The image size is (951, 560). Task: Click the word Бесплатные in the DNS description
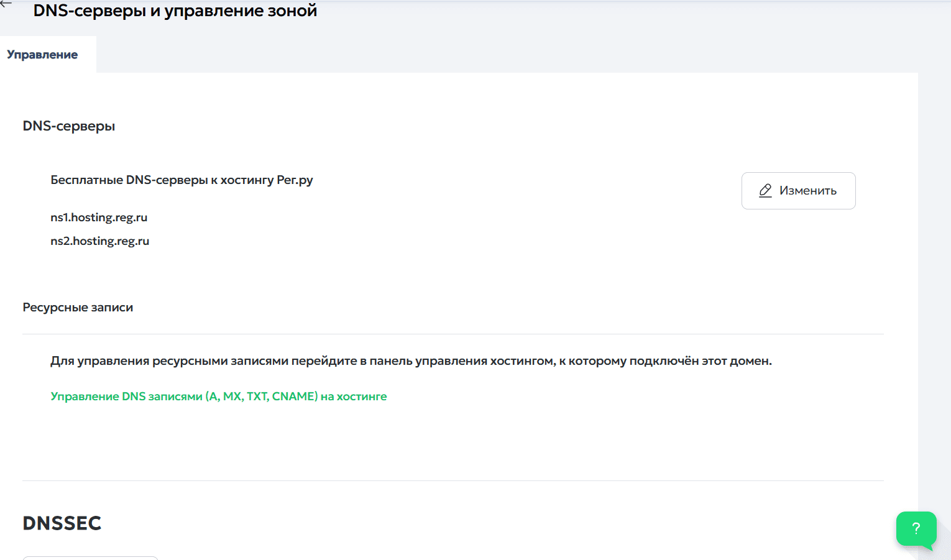tap(86, 180)
